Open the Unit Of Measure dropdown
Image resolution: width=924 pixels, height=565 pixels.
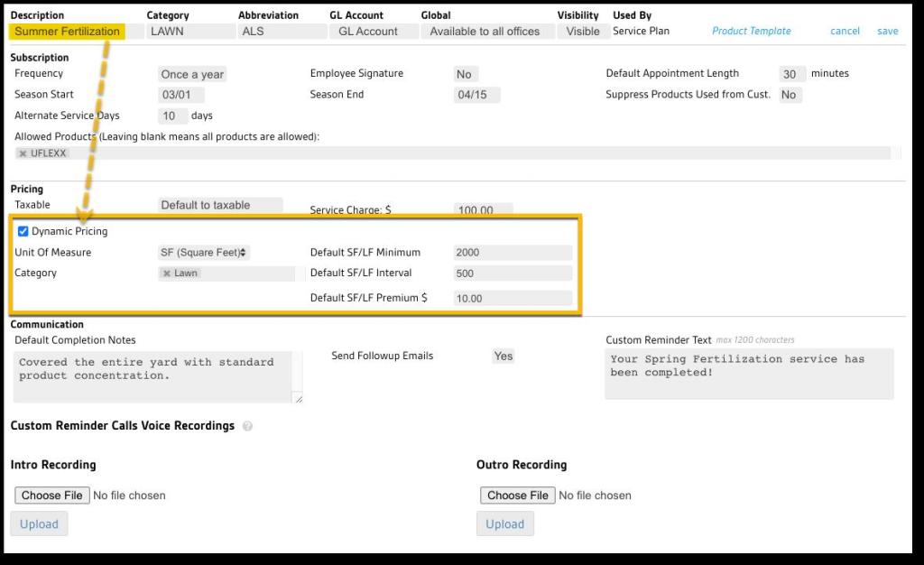(x=204, y=253)
